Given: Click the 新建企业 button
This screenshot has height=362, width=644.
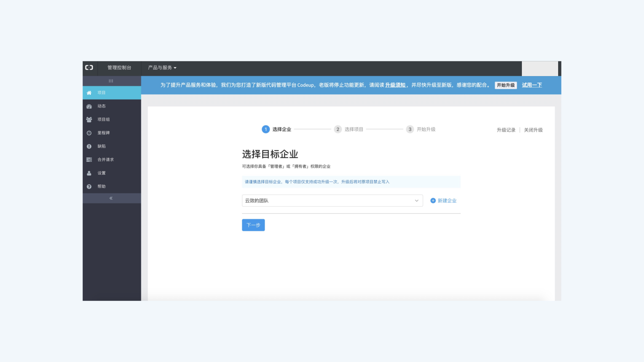Looking at the screenshot, I should 443,201.
